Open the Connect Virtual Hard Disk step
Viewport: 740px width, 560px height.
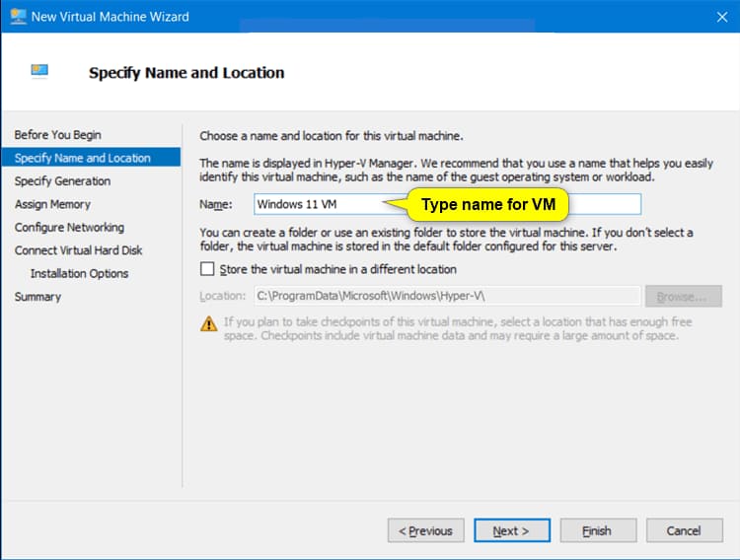tap(78, 250)
